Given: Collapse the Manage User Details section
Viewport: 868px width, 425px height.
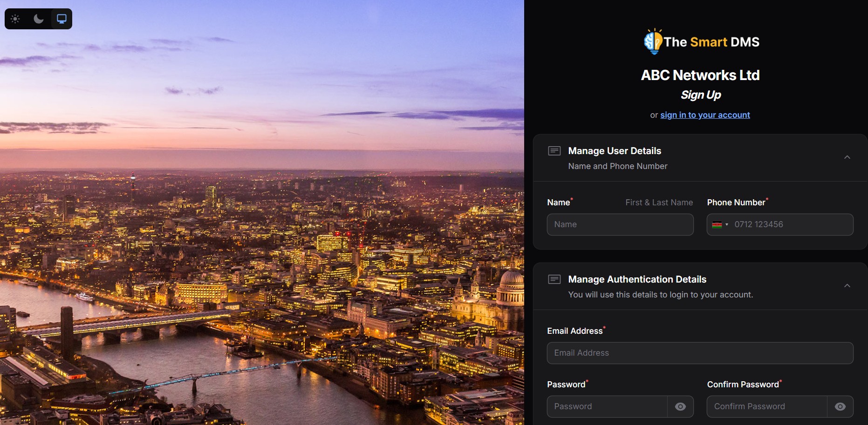Looking at the screenshot, I should pyautogui.click(x=847, y=157).
